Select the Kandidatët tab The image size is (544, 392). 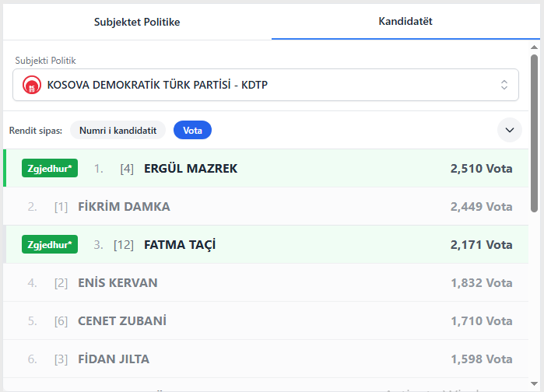(405, 22)
